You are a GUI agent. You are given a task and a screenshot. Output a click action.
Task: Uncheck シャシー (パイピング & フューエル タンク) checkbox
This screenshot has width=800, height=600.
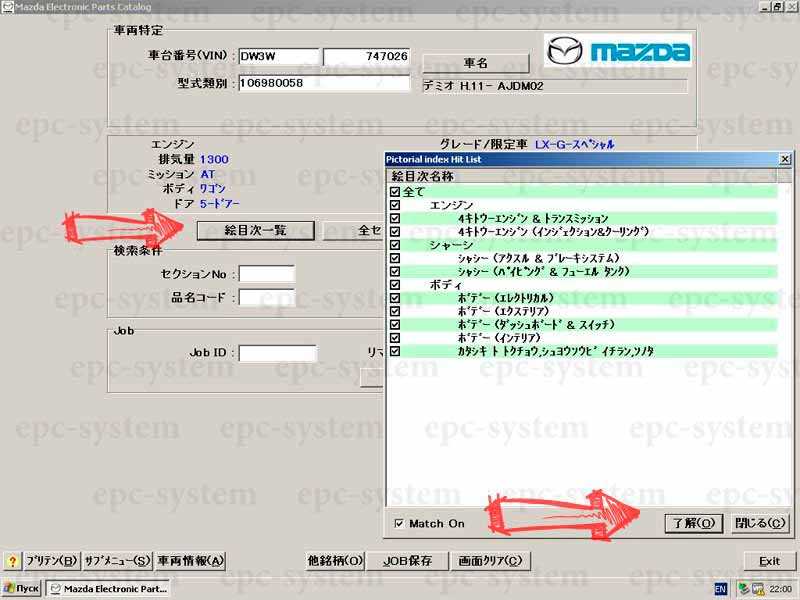(x=394, y=271)
